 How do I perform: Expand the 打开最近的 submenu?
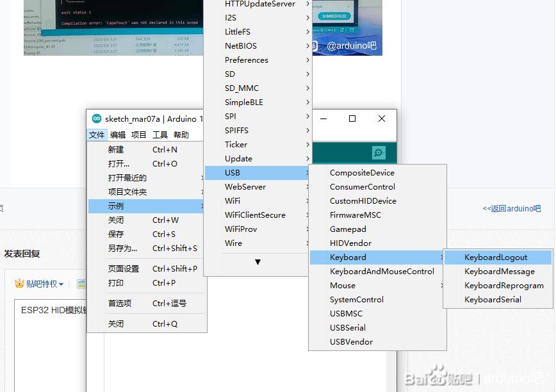pos(147,178)
